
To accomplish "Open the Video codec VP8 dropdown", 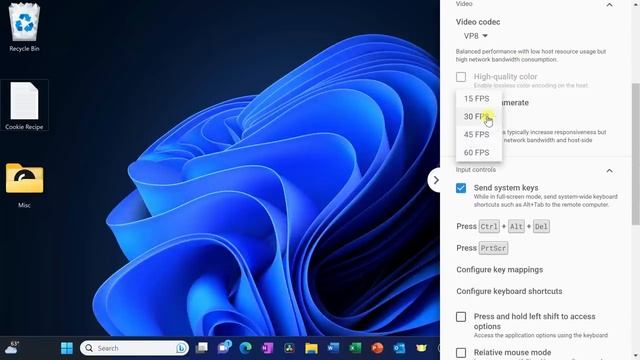I will pyautogui.click(x=476, y=36).
